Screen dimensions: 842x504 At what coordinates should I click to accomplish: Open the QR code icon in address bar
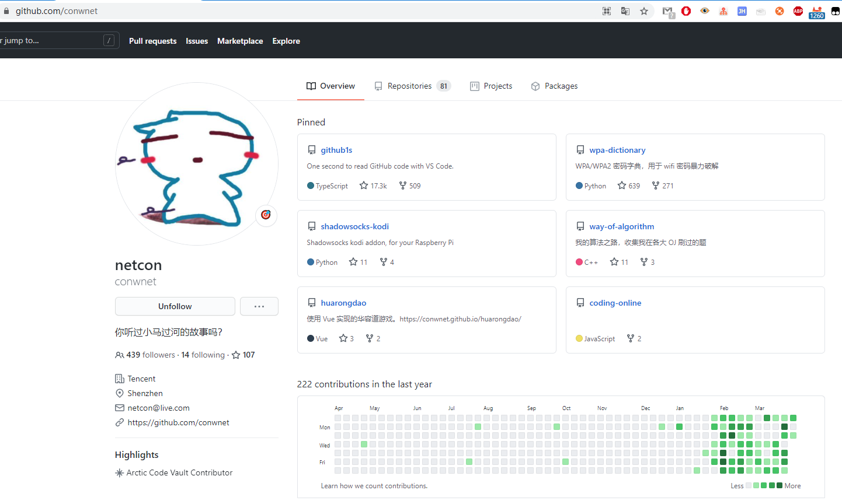[607, 11]
